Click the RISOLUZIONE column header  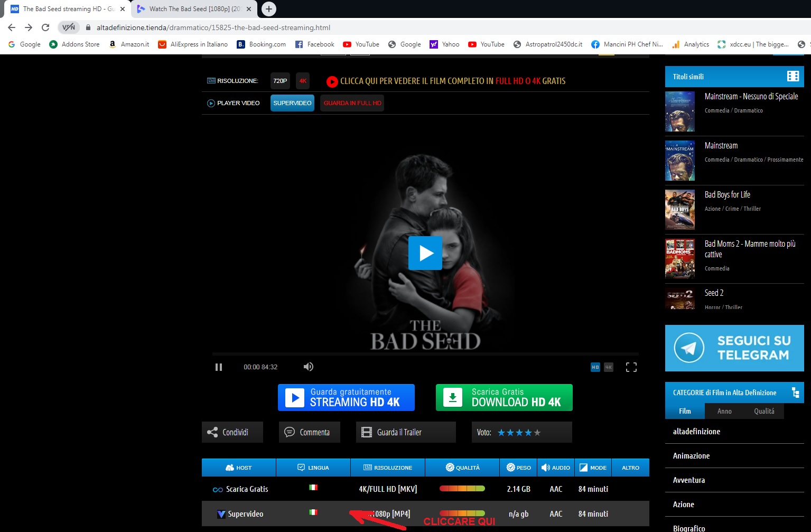388,468
